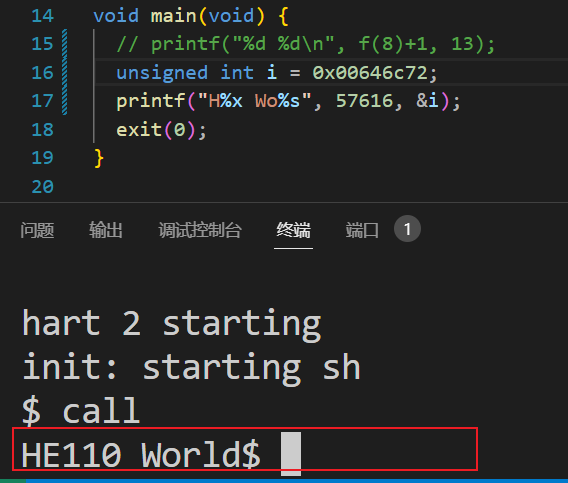568x483 pixels.
Task: Click line number 14 in the gutter
Action: [x=43, y=16]
